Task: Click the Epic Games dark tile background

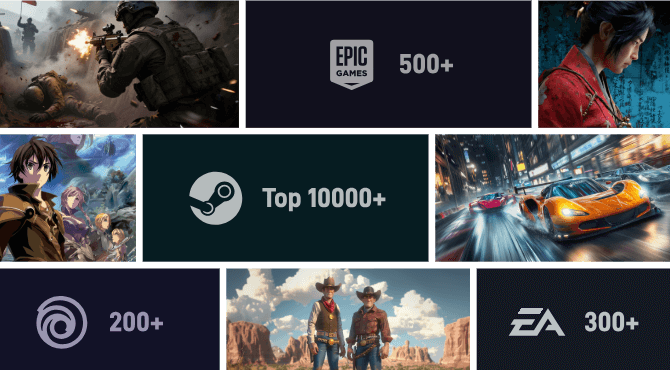Action: pyautogui.click(x=388, y=64)
